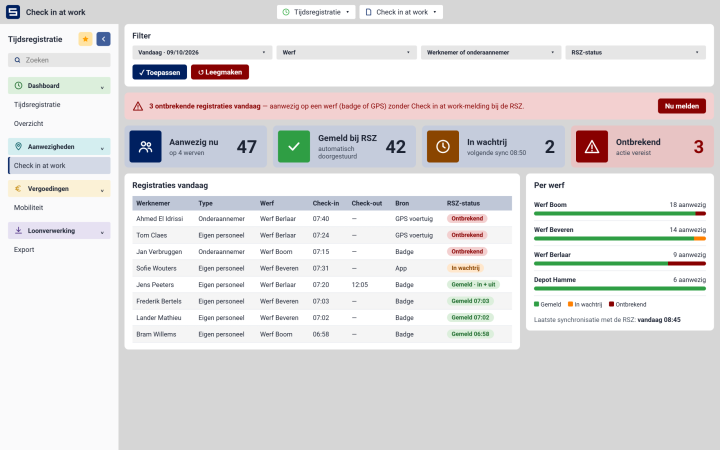Click the Gemeld bij RSZ count 42
This screenshot has height=450, width=720.
(x=396, y=147)
